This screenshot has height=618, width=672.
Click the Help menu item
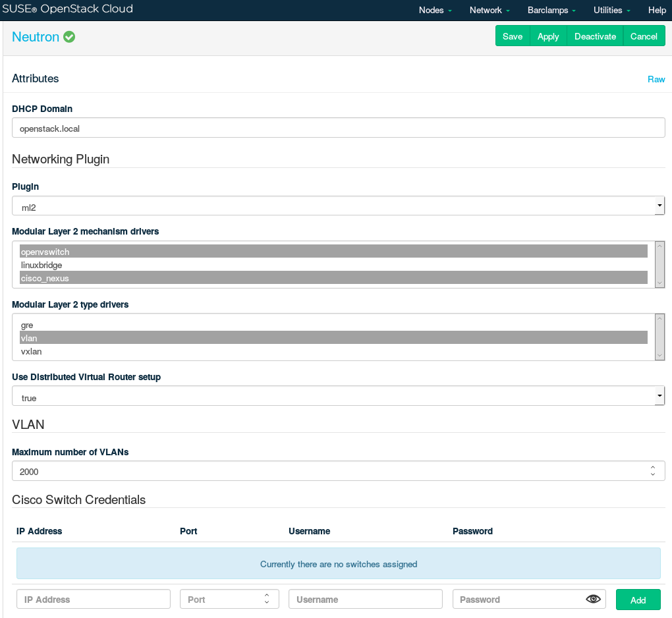click(x=657, y=11)
